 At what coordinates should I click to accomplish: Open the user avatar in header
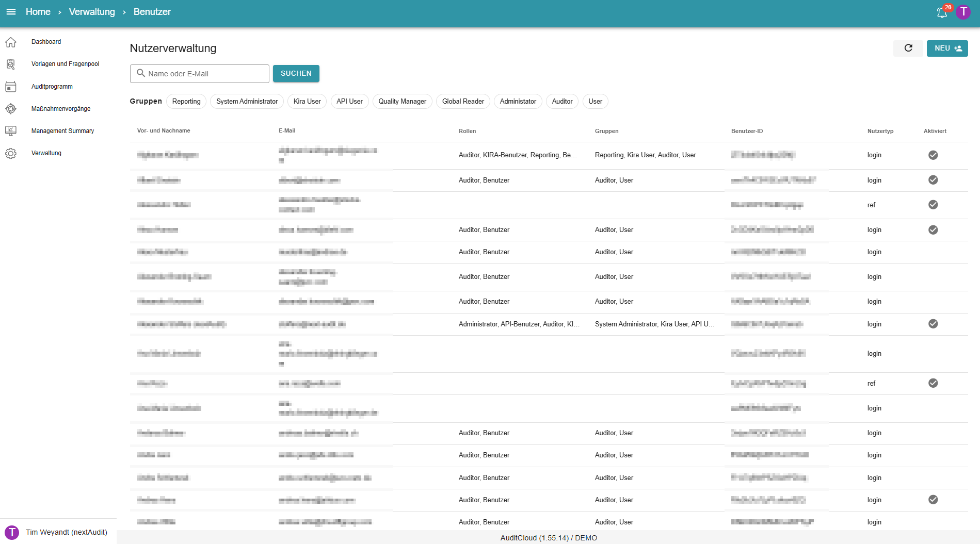(963, 12)
